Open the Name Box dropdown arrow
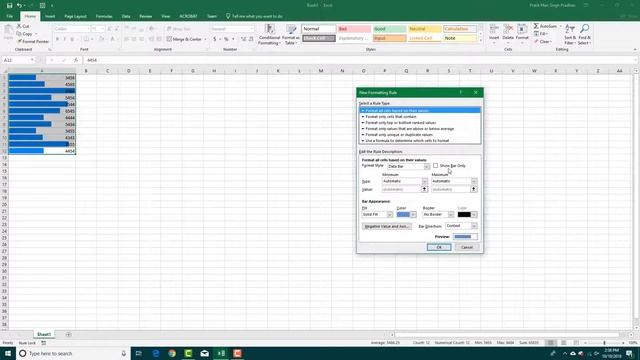640x360 pixels. coord(32,60)
